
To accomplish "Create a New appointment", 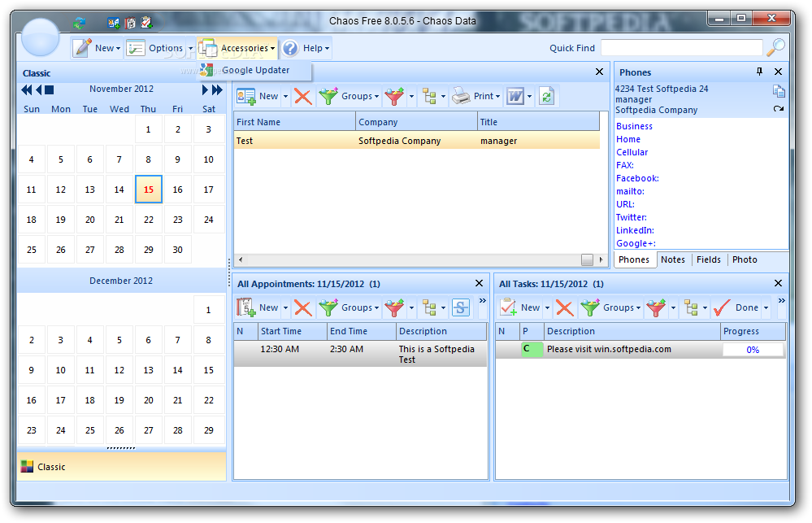I will tap(258, 308).
